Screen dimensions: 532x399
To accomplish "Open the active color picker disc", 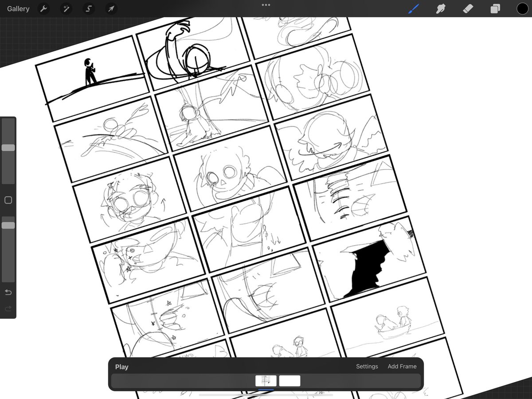I will coord(522,8).
